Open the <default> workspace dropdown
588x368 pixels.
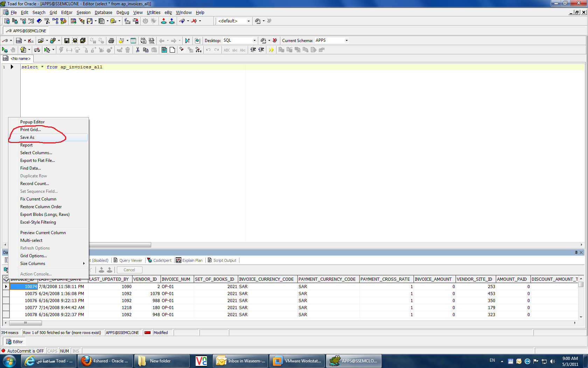coord(248,21)
